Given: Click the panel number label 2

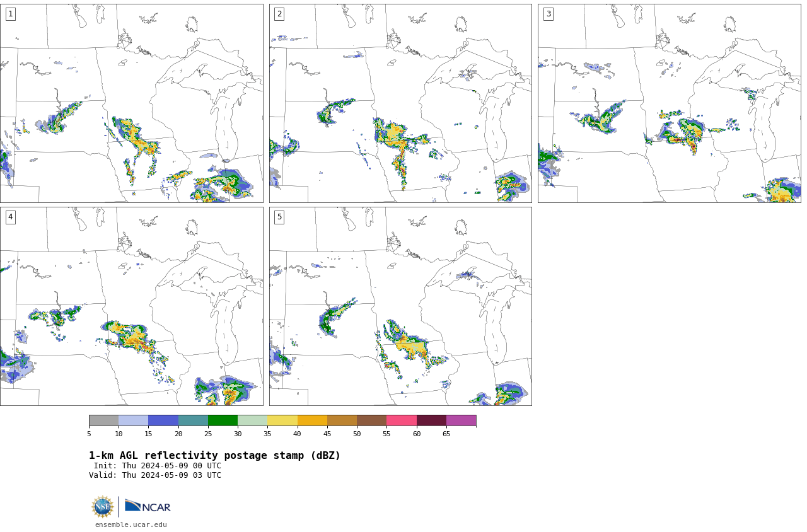Looking at the screenshot, I should pyautogui.click(x=279, y=14).
